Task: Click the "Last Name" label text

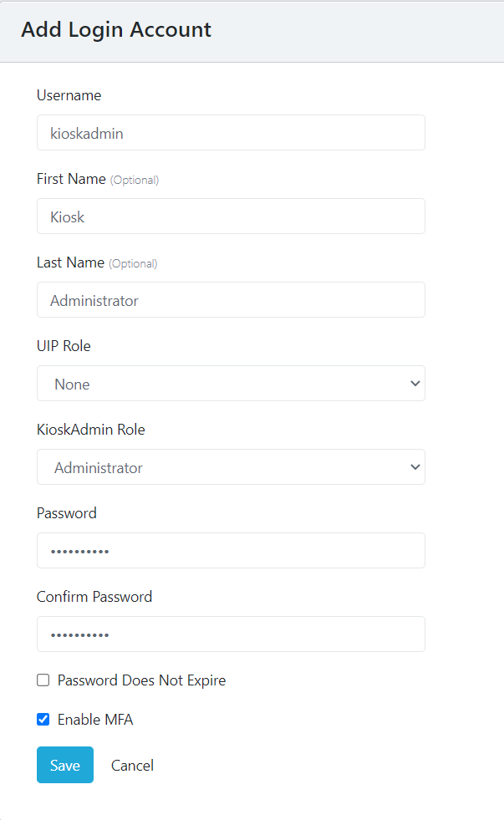Action: coord(70,262)
